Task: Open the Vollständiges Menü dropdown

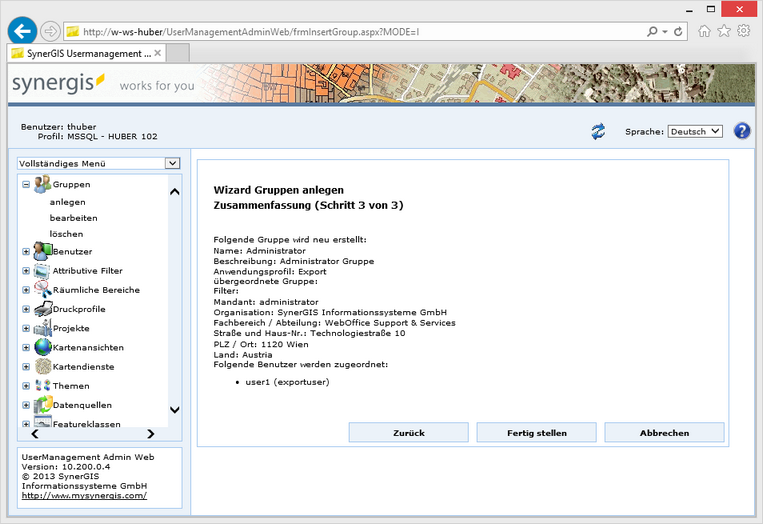Action: pyautogui.click(x=99, y=163)
